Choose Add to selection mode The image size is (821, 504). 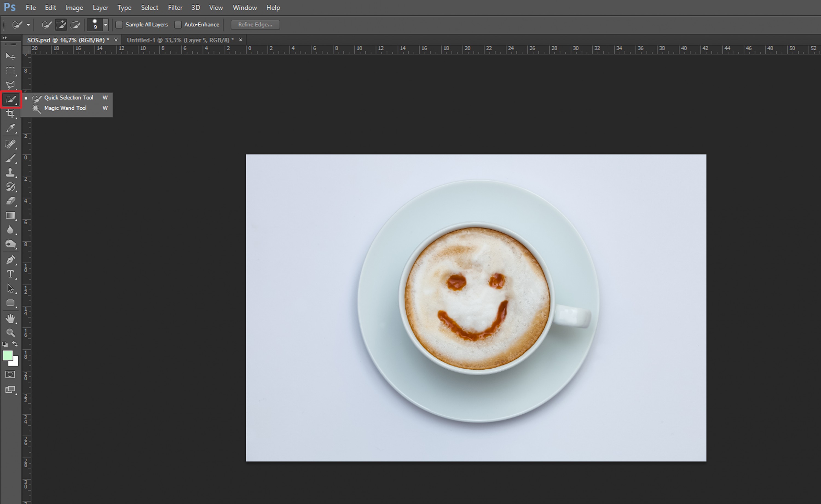point(61,25)
